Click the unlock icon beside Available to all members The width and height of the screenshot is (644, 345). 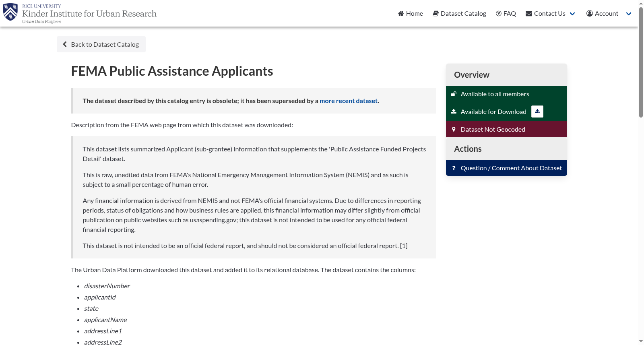(x=454, y=94)
